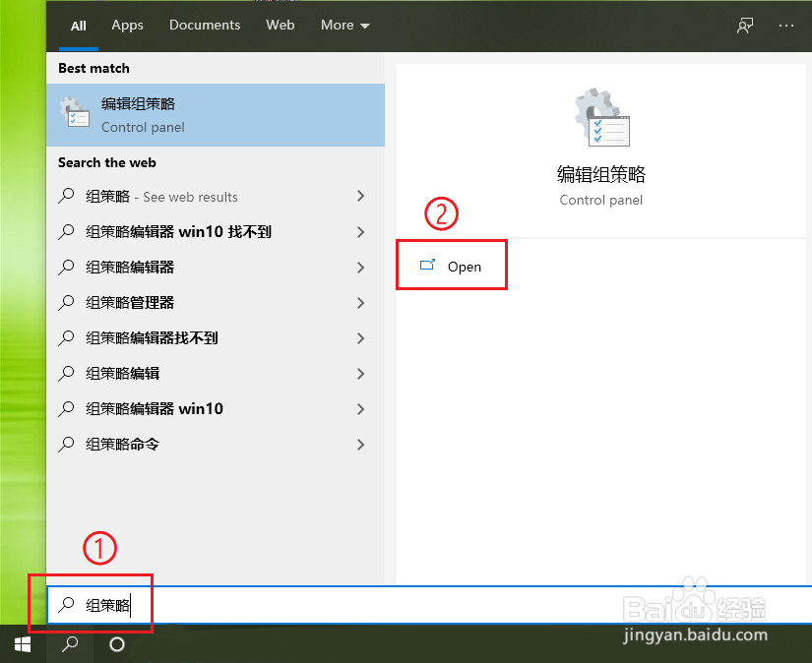Click Open to launch 编辑组策略
The height and width of the screenshot is (663, 812).
(452, 266)
